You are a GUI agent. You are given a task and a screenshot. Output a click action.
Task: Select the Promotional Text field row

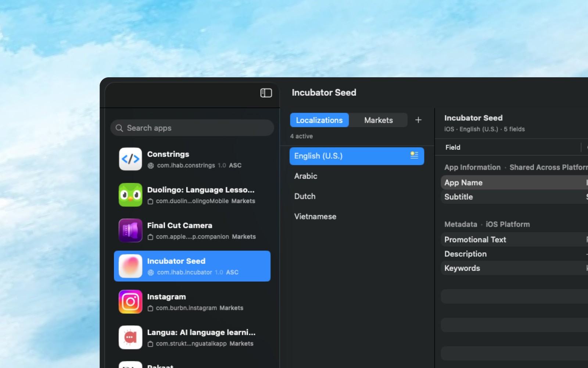[x=514, y=240]
